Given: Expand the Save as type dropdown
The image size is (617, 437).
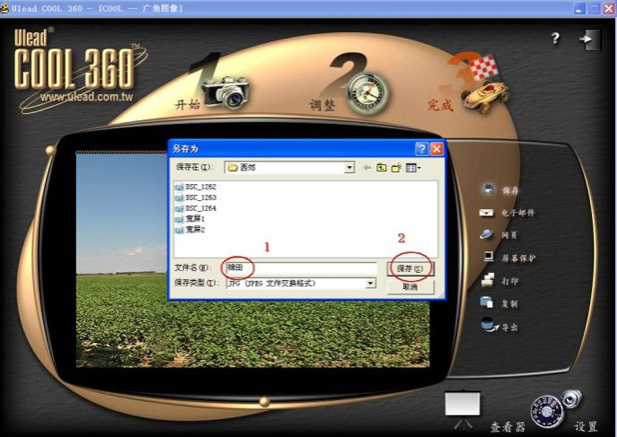Looking at the screenshot, I should coord(370,283).
